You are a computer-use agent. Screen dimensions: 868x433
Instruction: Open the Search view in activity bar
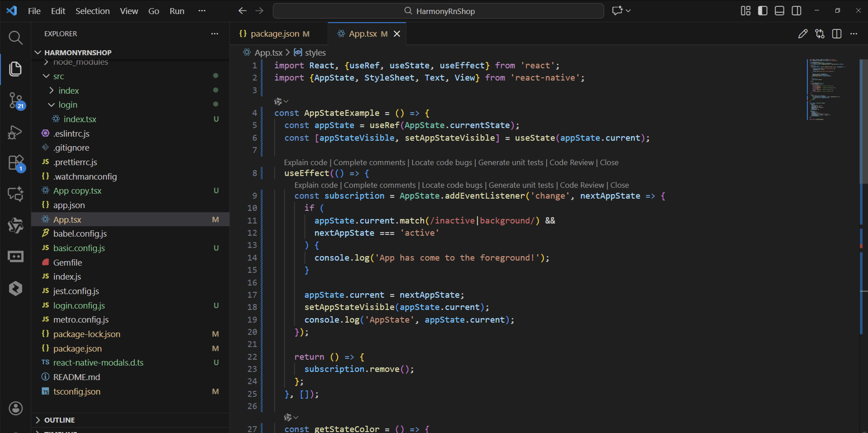(15, 37)
